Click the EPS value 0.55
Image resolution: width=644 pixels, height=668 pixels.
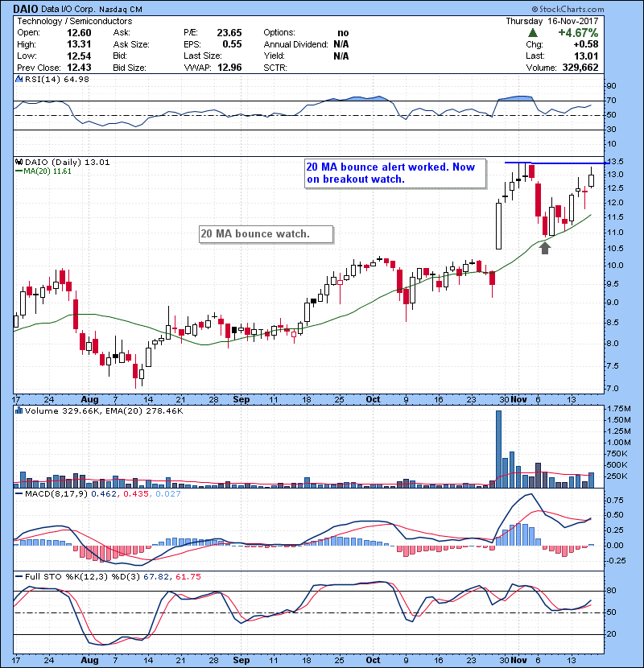click(x=232, y=44)
